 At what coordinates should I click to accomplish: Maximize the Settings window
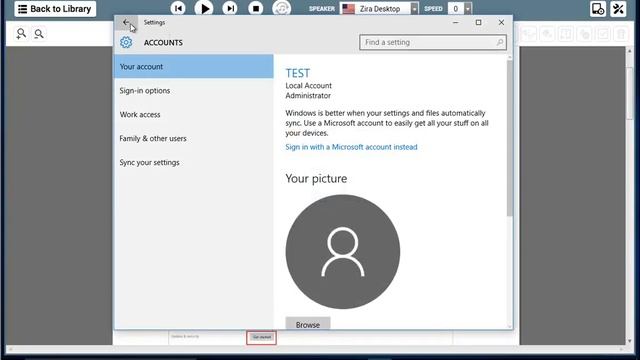click(x=478, y=22)
